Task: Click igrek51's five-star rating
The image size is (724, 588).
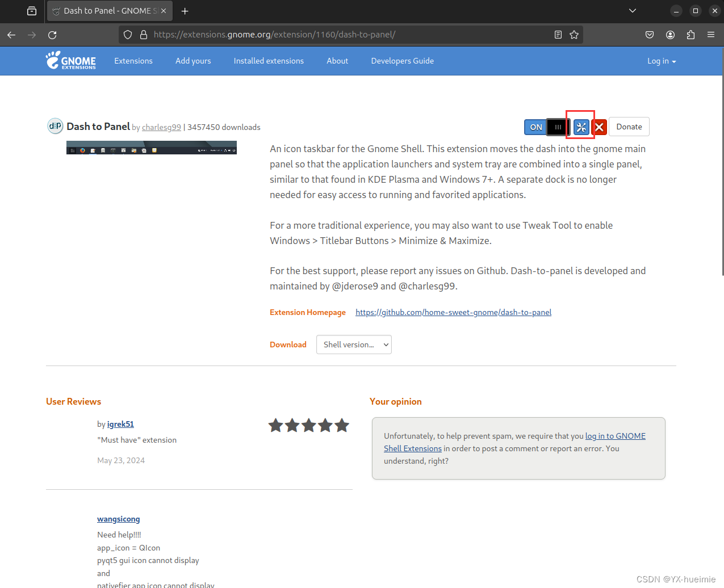Action: [309, 425]
